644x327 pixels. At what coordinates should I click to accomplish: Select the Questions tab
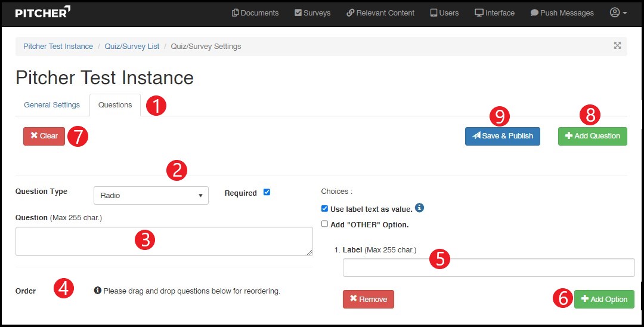115,105
